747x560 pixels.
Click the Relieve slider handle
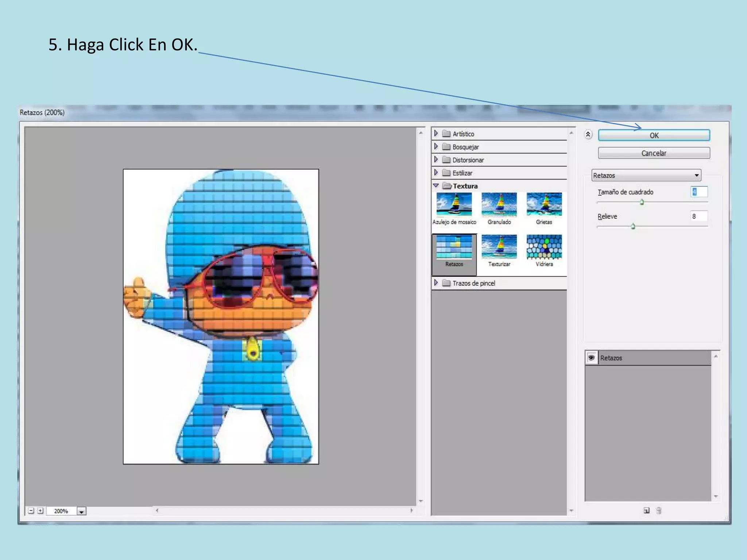pyautogui.click(x=633, y=226)
